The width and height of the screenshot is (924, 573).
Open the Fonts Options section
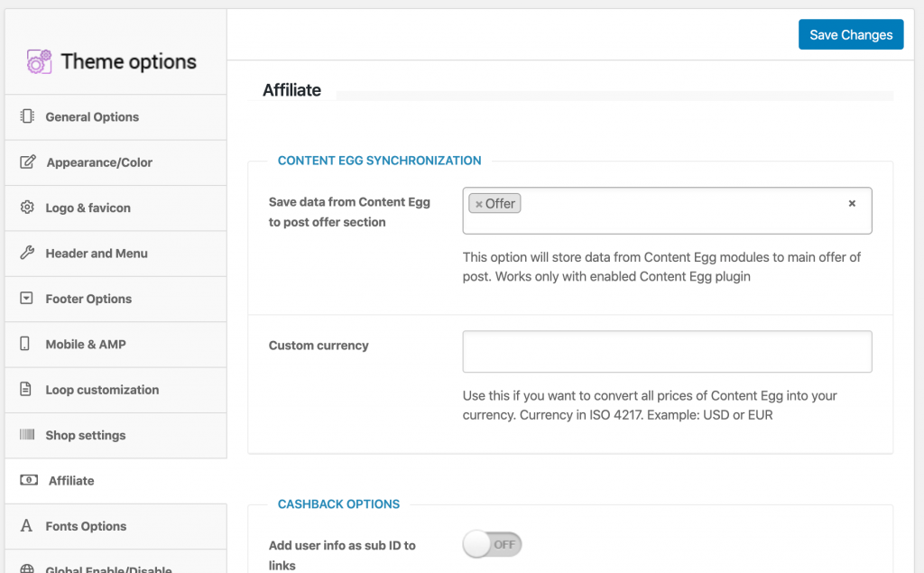coord(86,526)
